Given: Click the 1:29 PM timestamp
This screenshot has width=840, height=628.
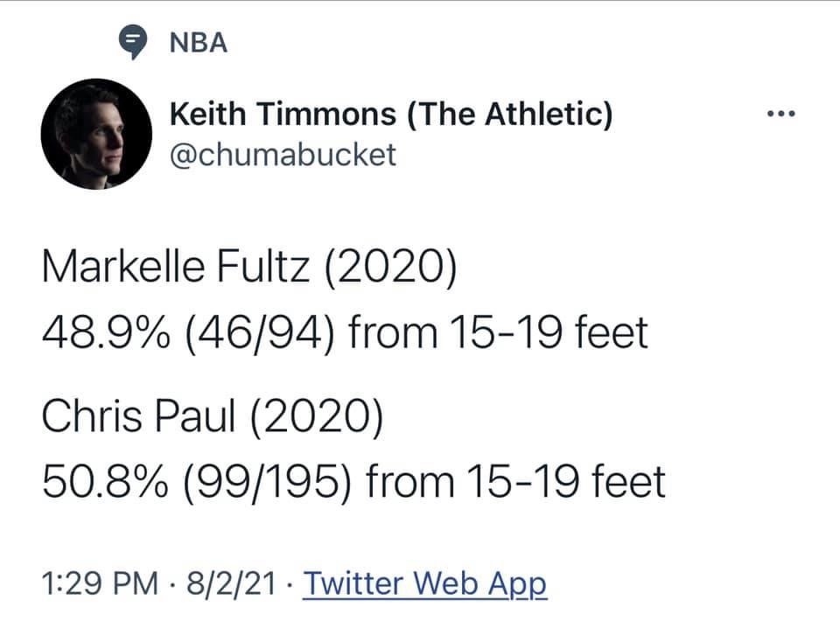Looking at the screenshot, I should 96,582.
